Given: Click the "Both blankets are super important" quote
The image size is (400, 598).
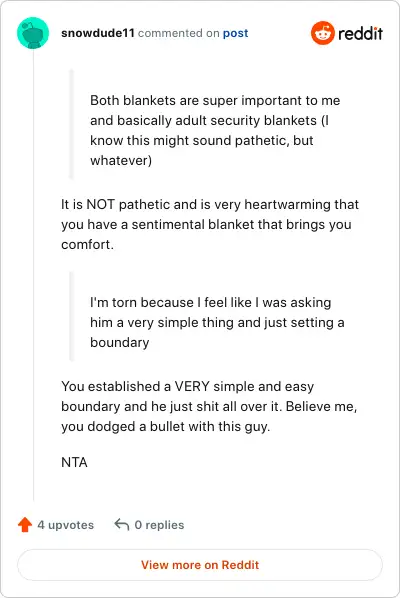Looking at the screenshot, I should click(x=215, y=130).
